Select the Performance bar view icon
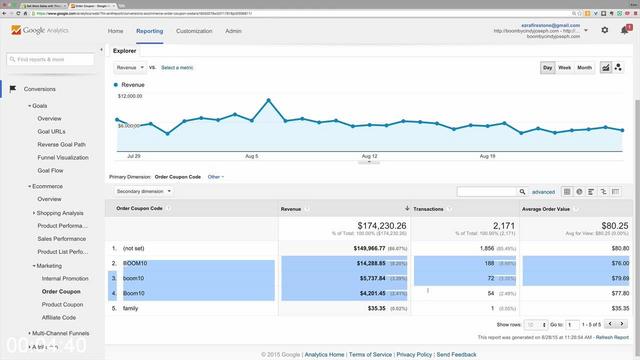 tap(591, 191)
